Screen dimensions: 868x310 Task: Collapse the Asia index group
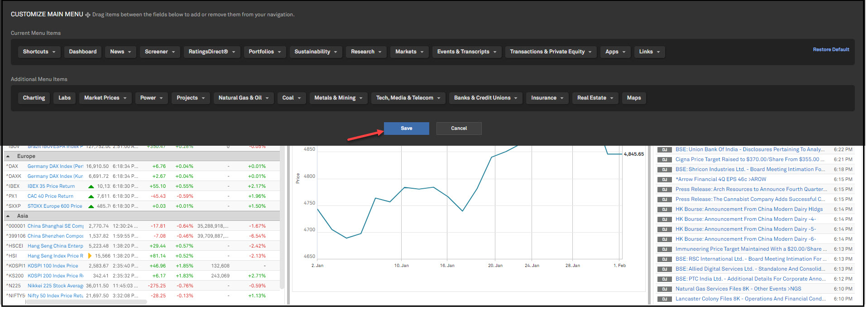[8, 216]
